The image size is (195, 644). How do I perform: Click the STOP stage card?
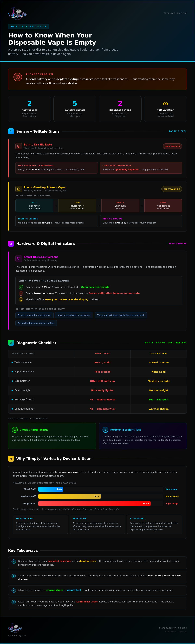(x=163, y=206)
